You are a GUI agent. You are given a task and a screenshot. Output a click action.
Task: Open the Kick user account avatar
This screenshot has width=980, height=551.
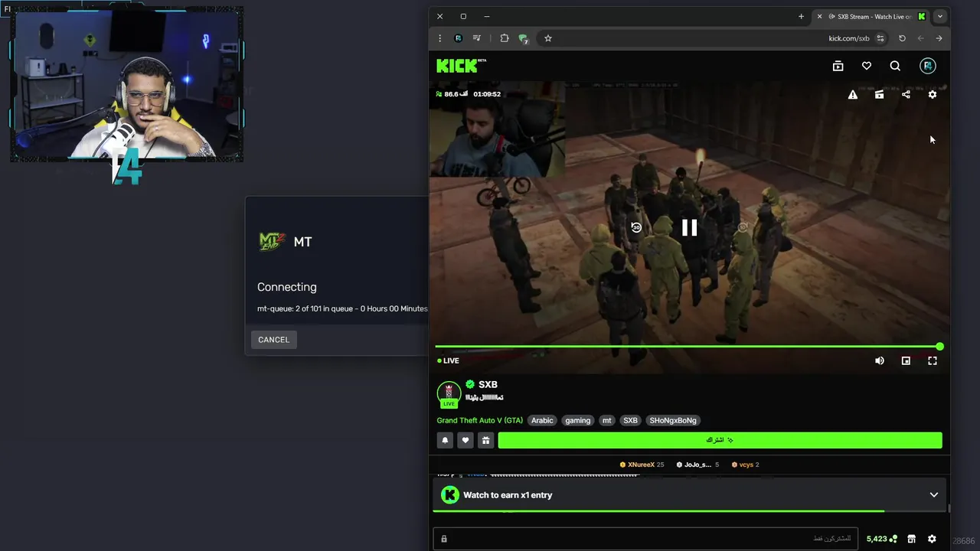tap(928, 66)
